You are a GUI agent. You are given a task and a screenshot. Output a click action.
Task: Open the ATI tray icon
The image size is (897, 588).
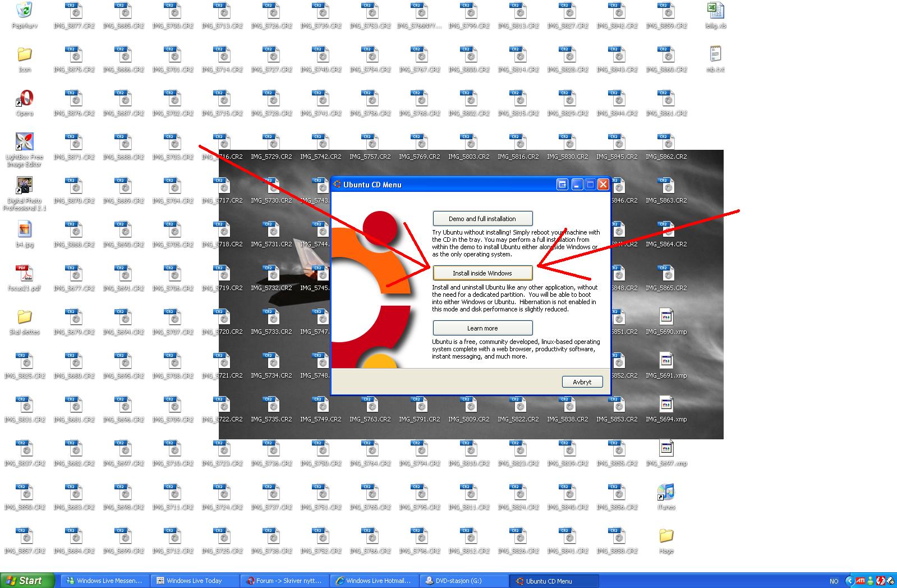[x=860, y=581]
